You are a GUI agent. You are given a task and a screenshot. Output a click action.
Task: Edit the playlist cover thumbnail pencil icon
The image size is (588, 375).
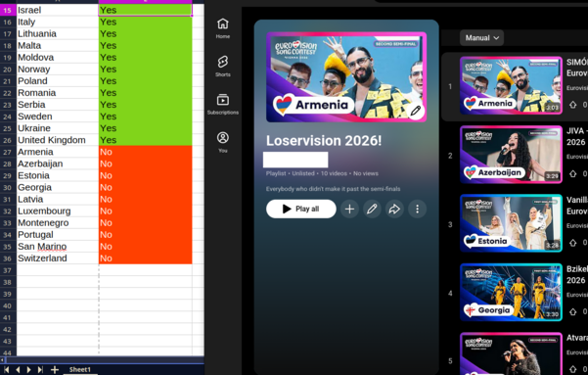416,111
